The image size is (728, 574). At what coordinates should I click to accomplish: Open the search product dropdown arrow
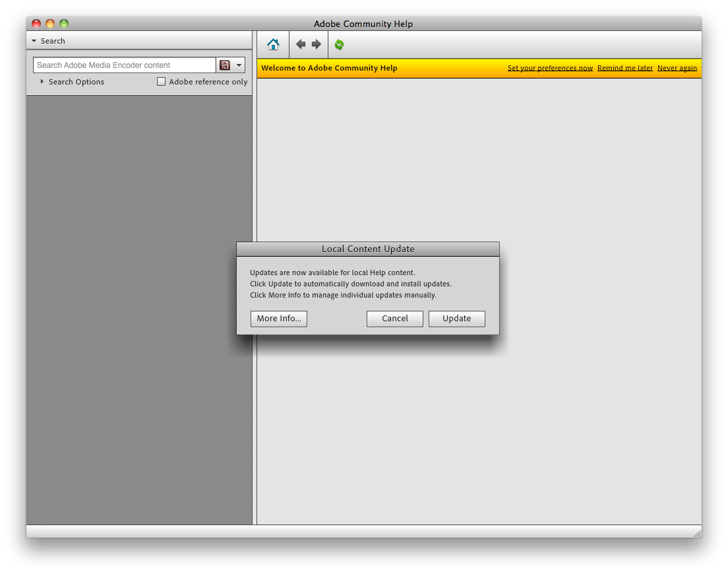239,65
